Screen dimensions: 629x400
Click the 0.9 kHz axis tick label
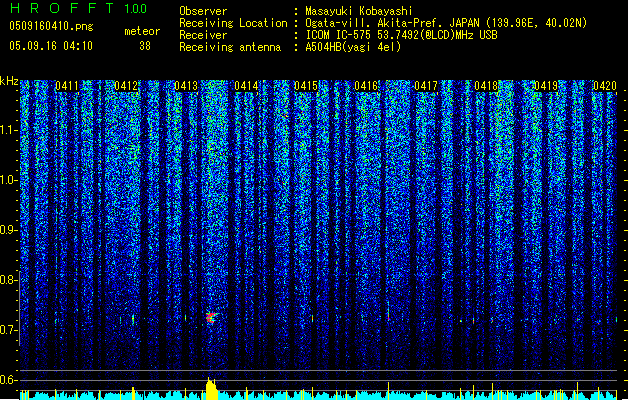coord(9,230)
